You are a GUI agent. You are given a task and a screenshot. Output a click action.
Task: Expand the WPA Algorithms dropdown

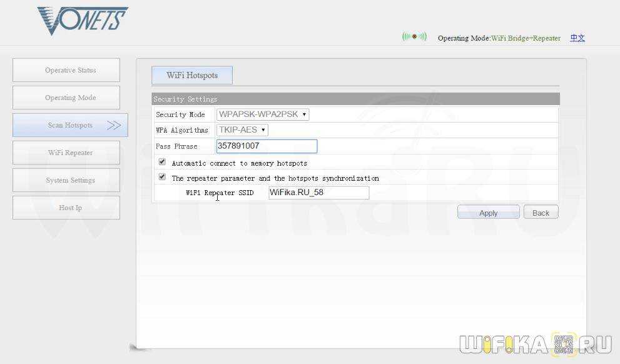point(242,130)
